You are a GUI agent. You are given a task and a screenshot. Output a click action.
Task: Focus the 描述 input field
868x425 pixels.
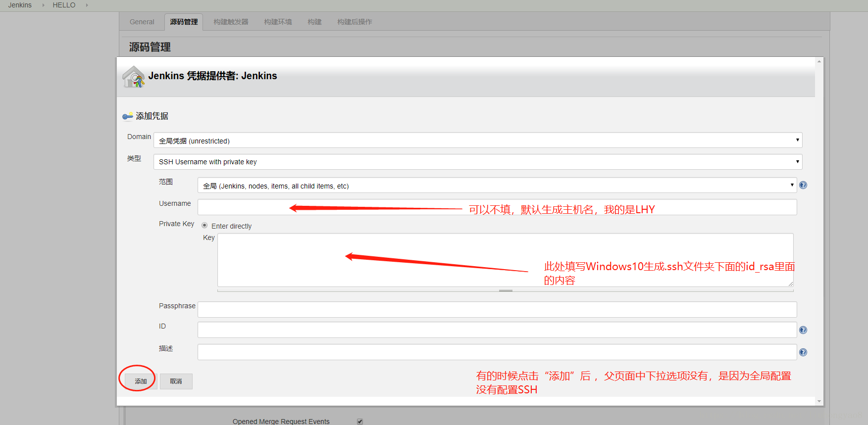[x=497, y=352]
